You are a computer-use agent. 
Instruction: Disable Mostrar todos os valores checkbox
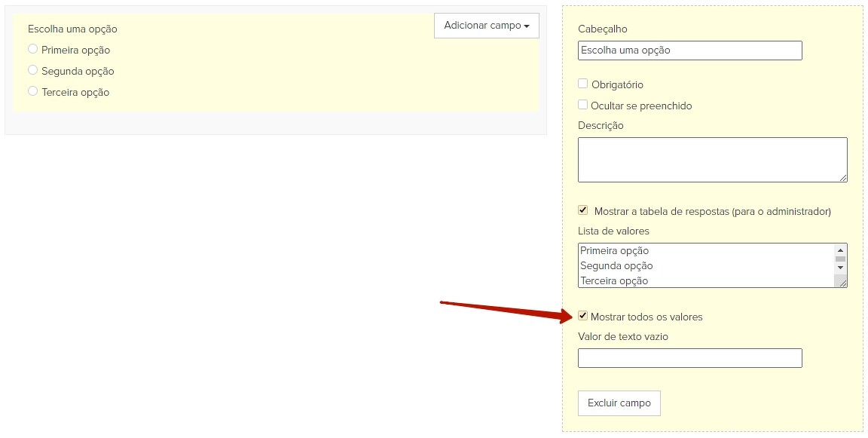[583, 316]
